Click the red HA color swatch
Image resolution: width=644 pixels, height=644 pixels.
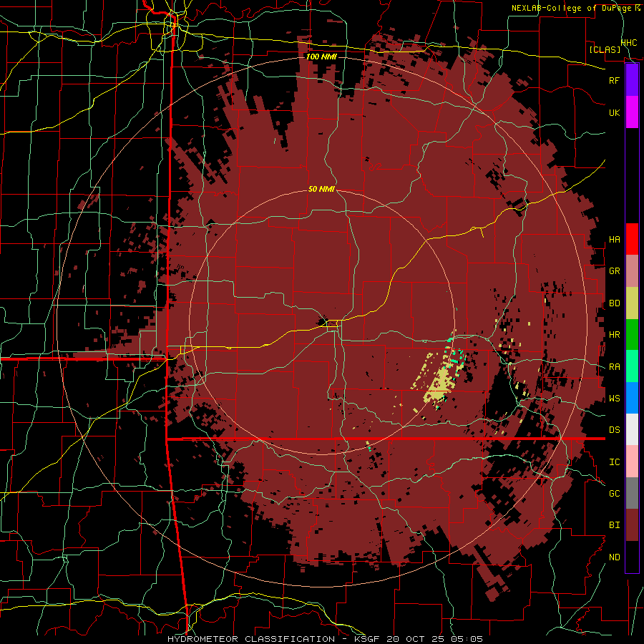pos(632,239)
